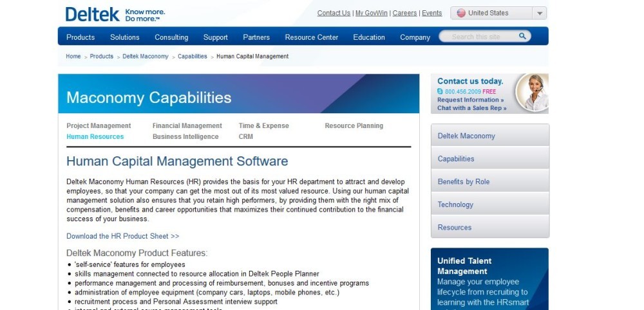The width and height of the screenshot is (644, 310).
Task: Click the Human Capital Management breadcrumb text
Action: [252, 57]
